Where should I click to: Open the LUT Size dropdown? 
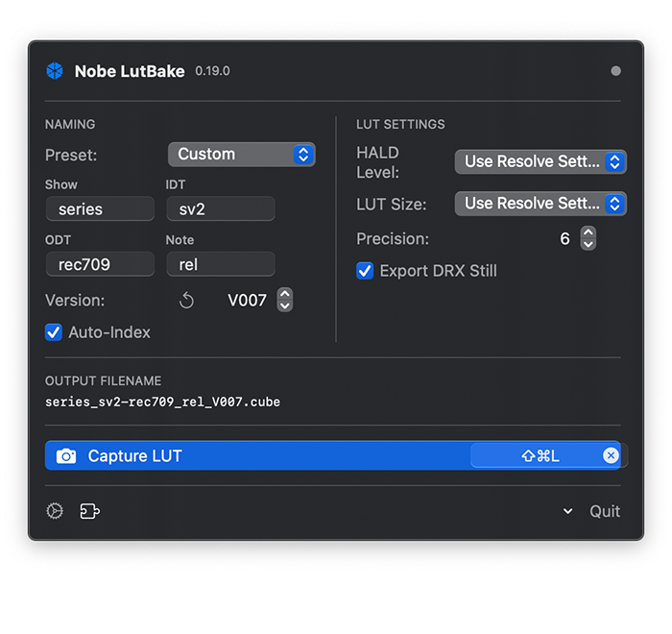coord(540,204)
